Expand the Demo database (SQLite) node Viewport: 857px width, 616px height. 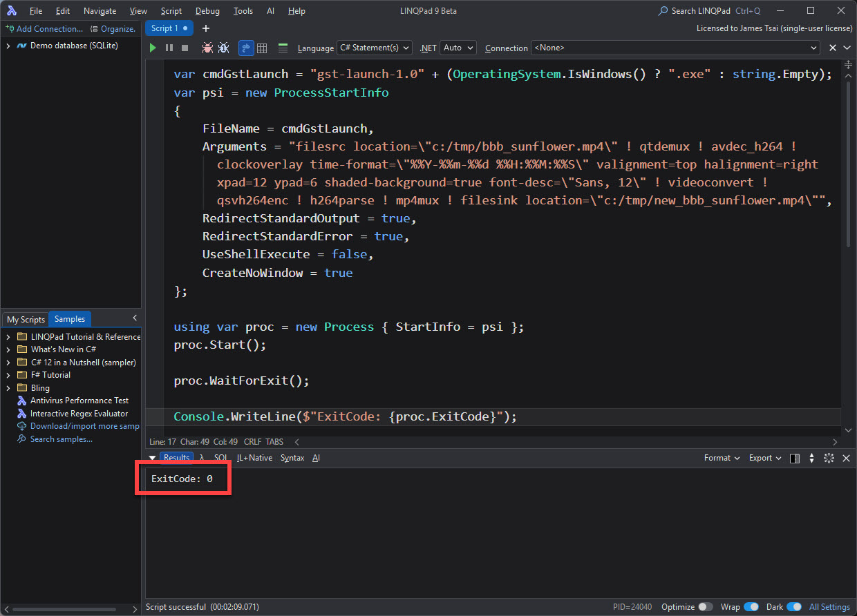(8, 46)
